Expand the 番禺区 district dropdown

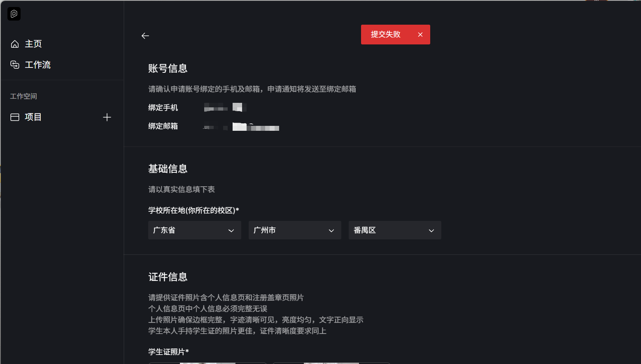[x=395, y=230]
